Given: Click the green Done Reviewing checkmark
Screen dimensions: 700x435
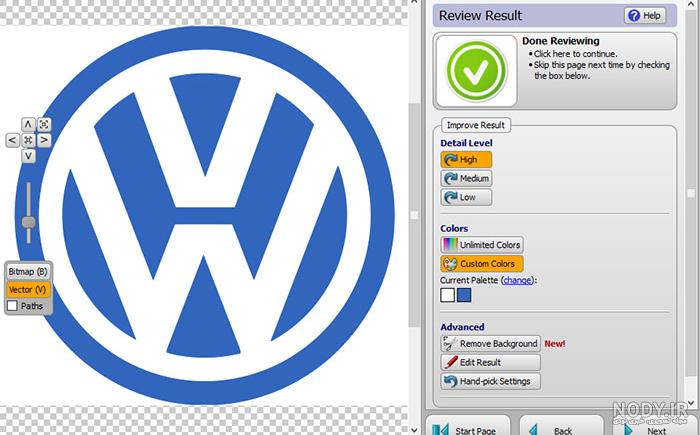Looking at the screenshot, I should coord(476,71).
